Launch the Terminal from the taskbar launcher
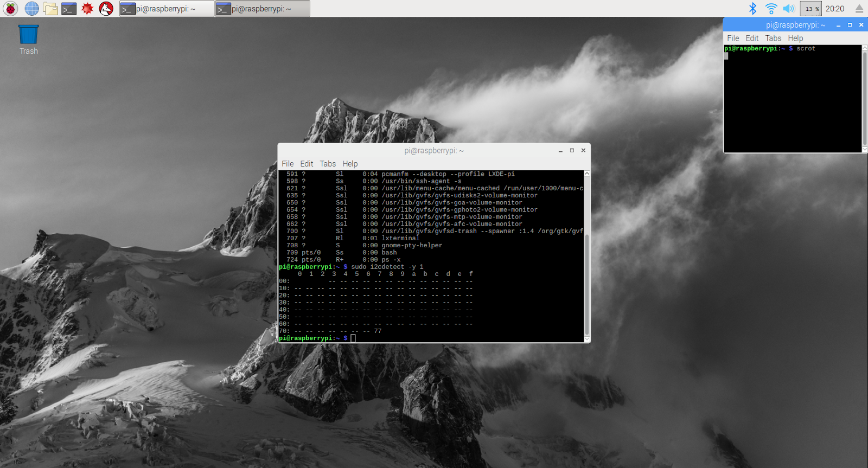This screenshot has height=468, width=868. coord(69,9)
